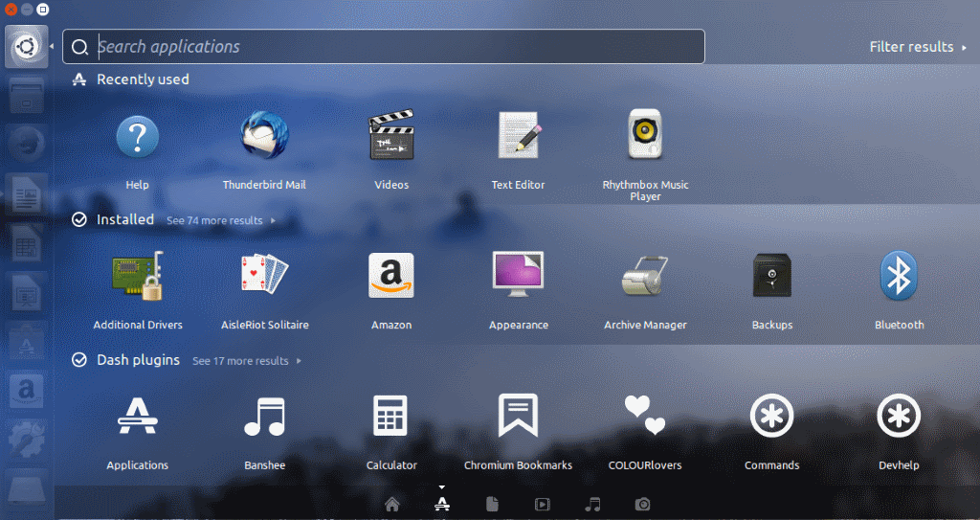Open Bluetooth settings
Image resolution: width=980 pixels, height=520 pixels.
[x=899, y=276]
